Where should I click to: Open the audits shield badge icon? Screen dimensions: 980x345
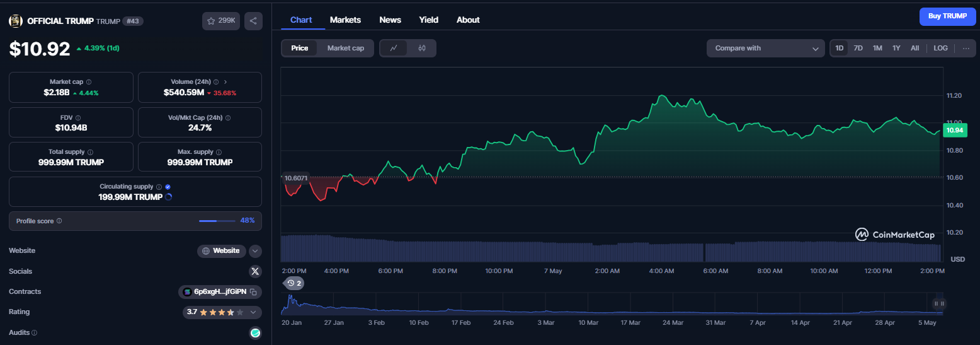255,332
